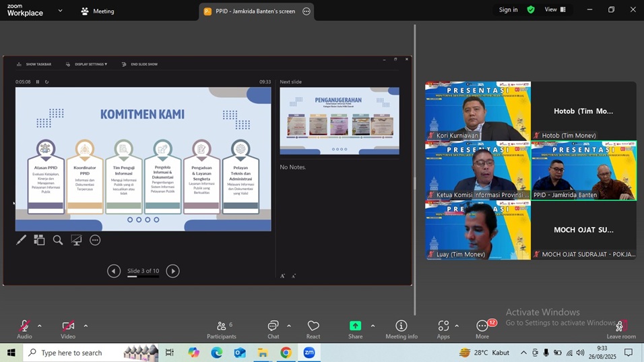Expand Audio options arrow
The image size is (644, 362).
pos(40,326)
